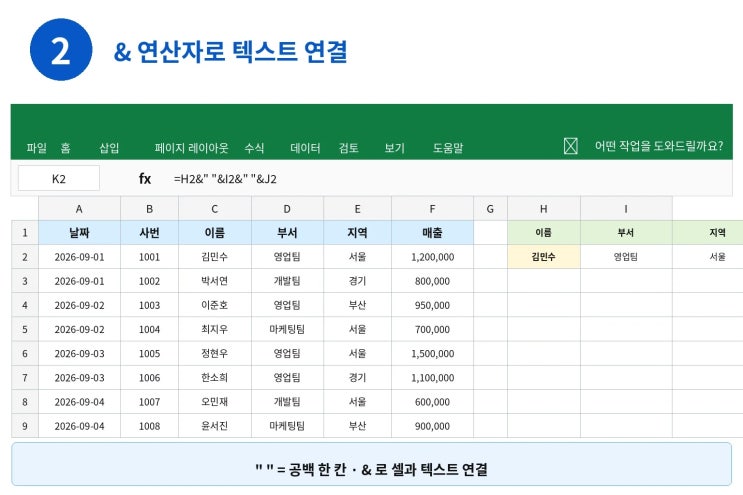This screenshot has width=743, height=495.
Task: Click the name cell 박서연
Action: (215, 281)
